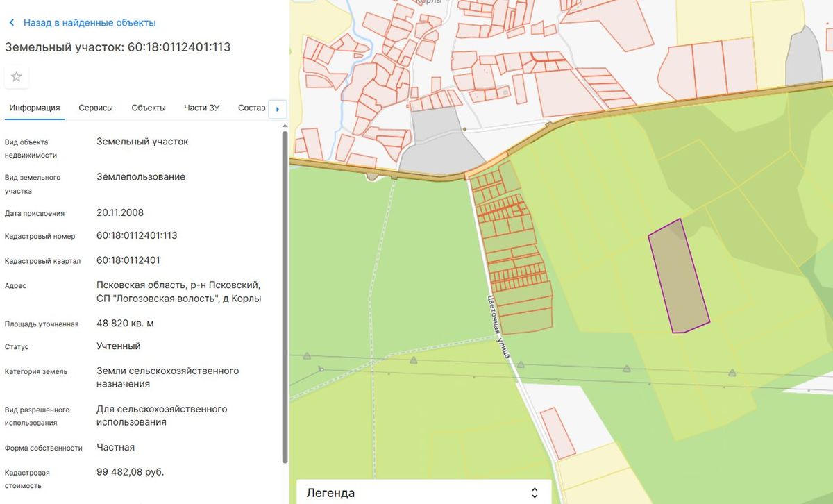Click the cadastral number 60:18:0112401:113 value
The width and height of the screenshot is (833, 504).
click(137, 235)
